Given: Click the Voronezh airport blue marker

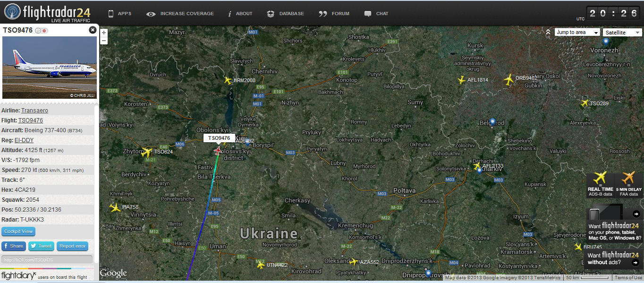Looking at the screenshot, I should [x=606, y=42].
